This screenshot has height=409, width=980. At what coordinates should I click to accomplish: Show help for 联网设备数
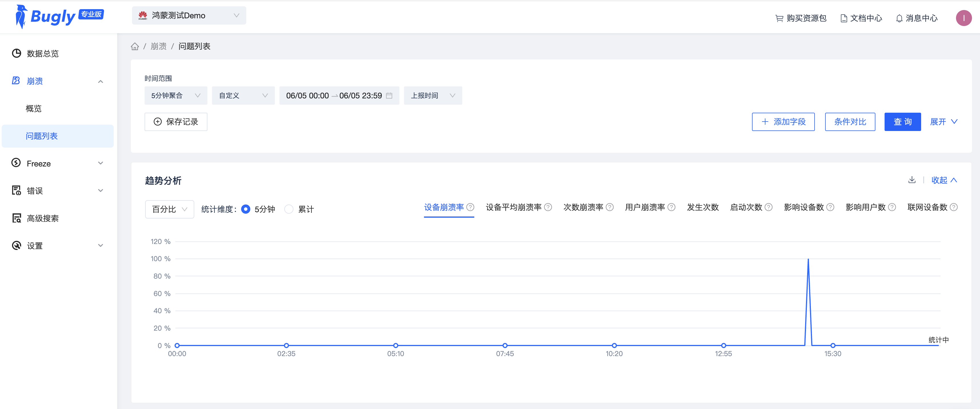953,207
